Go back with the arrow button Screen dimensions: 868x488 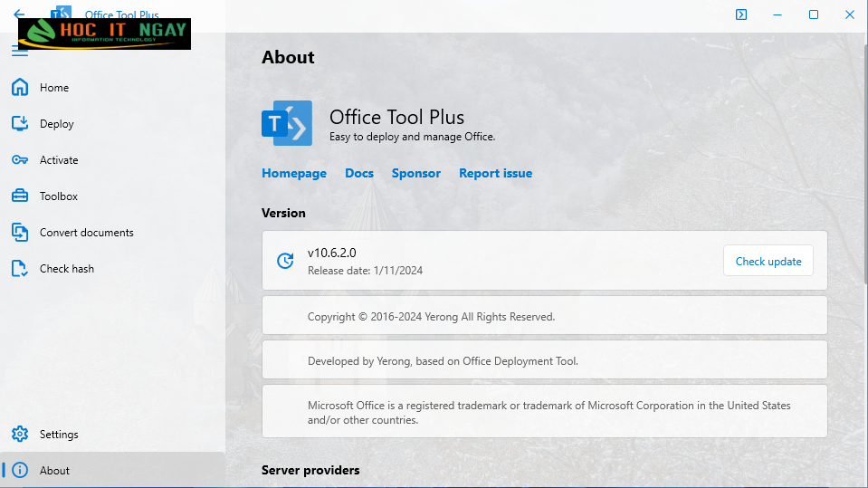coord(19,14)
